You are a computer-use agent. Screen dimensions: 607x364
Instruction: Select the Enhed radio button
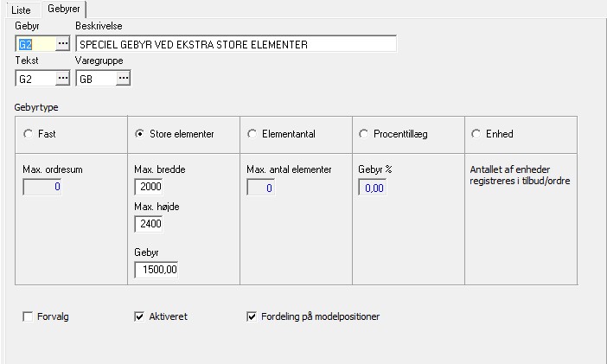(476, 134)
